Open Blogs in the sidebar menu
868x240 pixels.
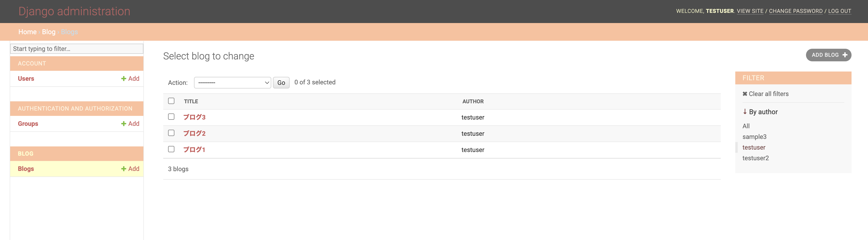click(26, 169)
